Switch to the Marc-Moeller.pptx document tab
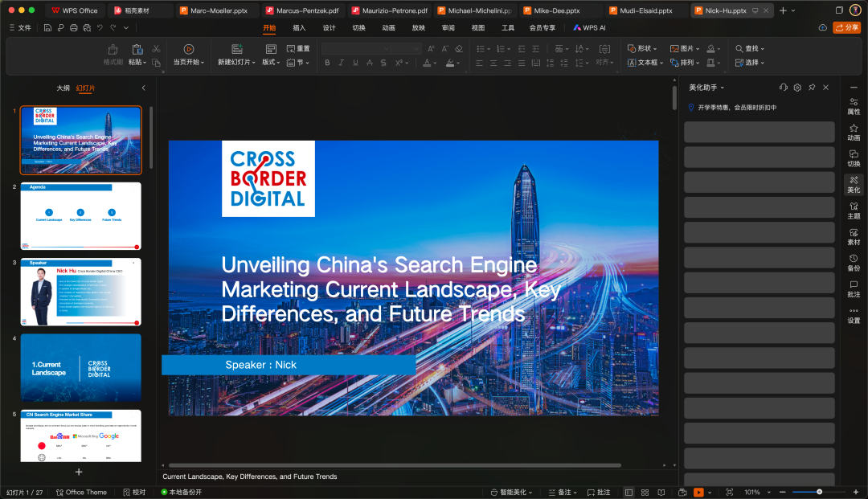The width and height of the screenshot is (868, 499). (218, 10)
